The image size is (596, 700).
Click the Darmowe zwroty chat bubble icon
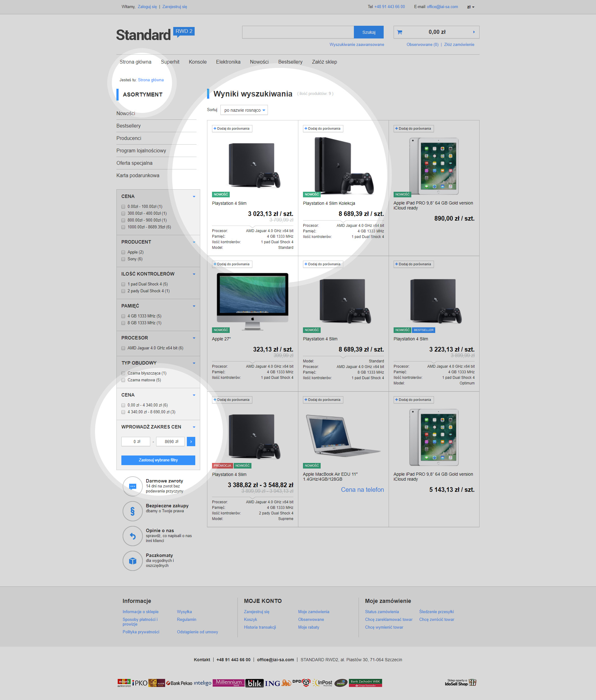[133, 486]
